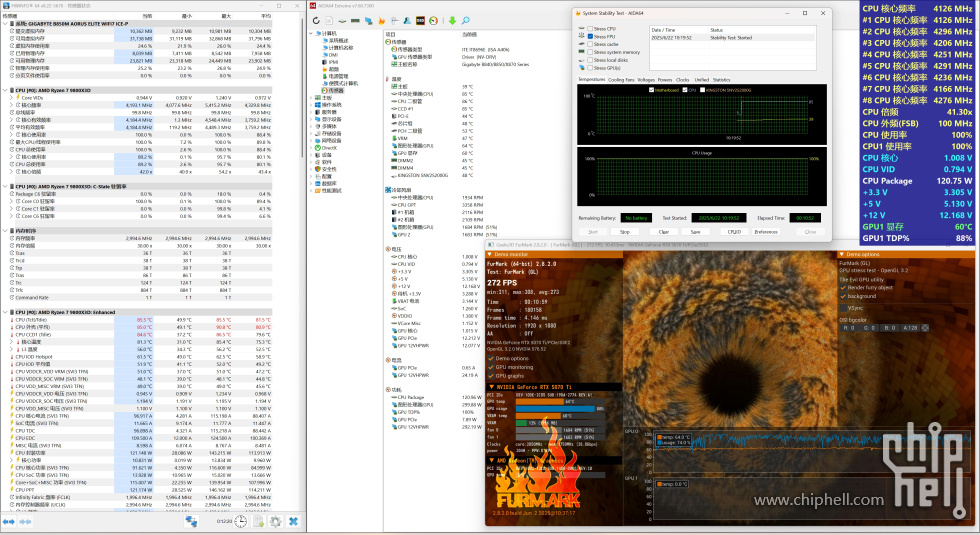Expand Core C6 row in HWiNFO
The width and height of the screenshot is (980, 535).
(x=11, y=216)
